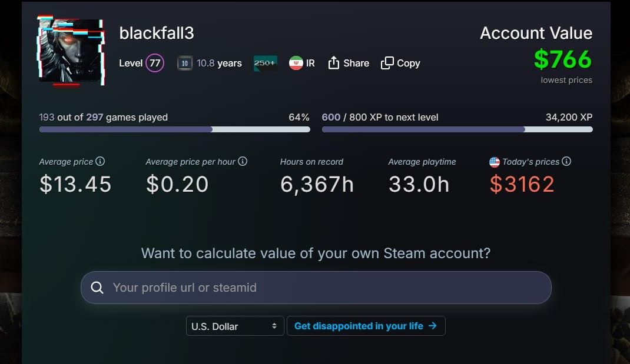Click the $766 account value
This screenshot has width=630, height=364.
tap(563, 59)
